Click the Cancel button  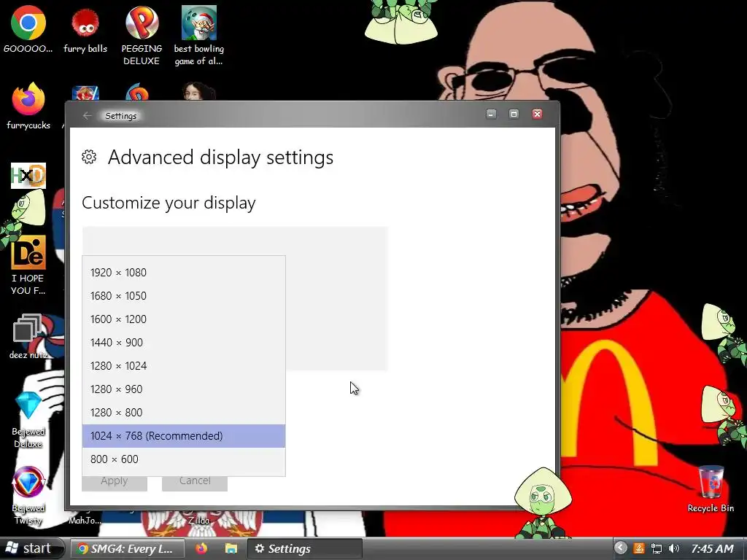click(x=195, y=483)
